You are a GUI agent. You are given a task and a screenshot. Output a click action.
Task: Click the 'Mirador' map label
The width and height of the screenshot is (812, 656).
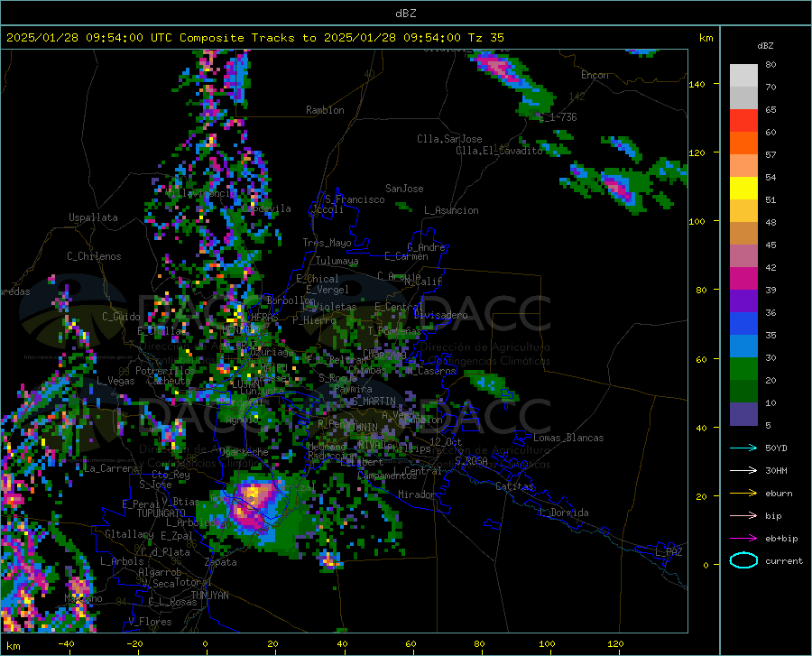(x=416, y=494)
